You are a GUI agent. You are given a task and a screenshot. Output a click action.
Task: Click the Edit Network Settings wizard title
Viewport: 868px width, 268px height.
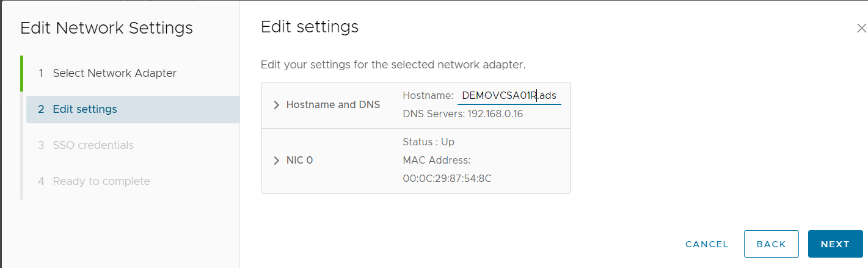pos(106,28)
